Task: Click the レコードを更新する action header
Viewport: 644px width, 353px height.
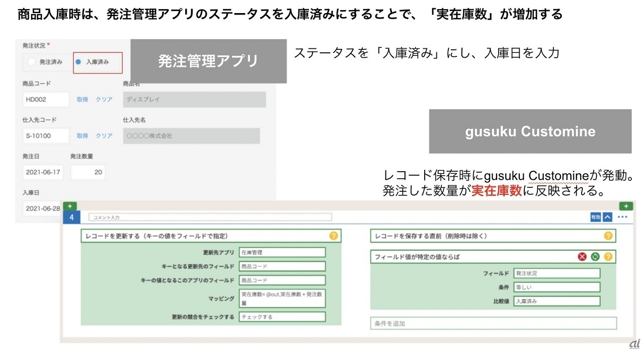Action: 211,236
